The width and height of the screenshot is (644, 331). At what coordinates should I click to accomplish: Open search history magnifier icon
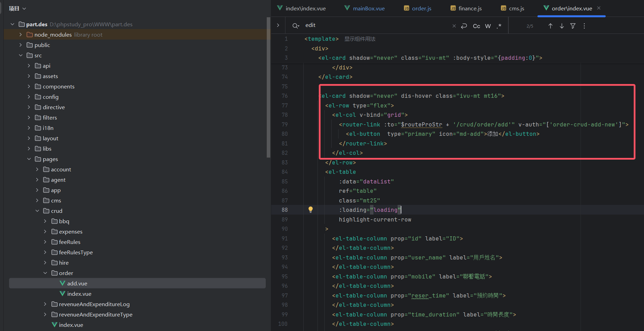click(x=296, y=26)
